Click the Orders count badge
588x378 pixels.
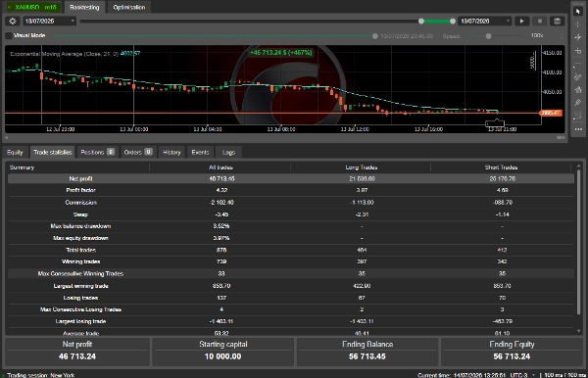click(x=149, y=152)
